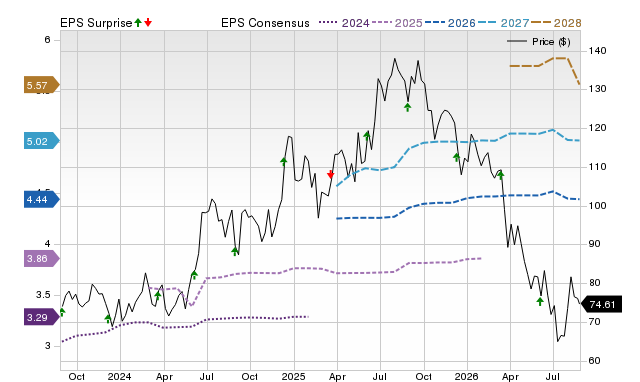Click the green up arrow in the EPS Surprise legend
The width and height of the screenshot is (640, 382).
click(x=138, y=23)
